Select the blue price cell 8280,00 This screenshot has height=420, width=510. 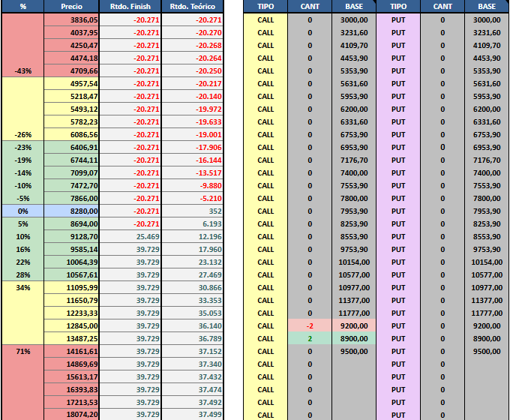click(71, 211)
